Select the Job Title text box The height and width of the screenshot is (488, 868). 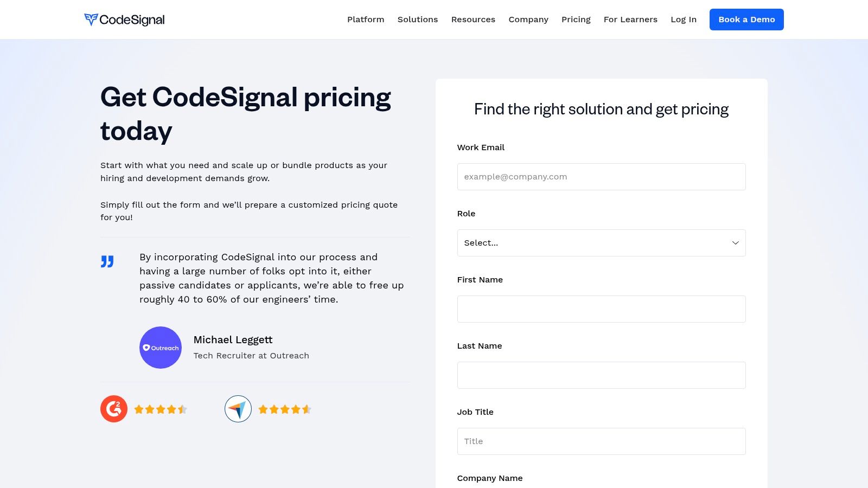(x=601, y=441)
